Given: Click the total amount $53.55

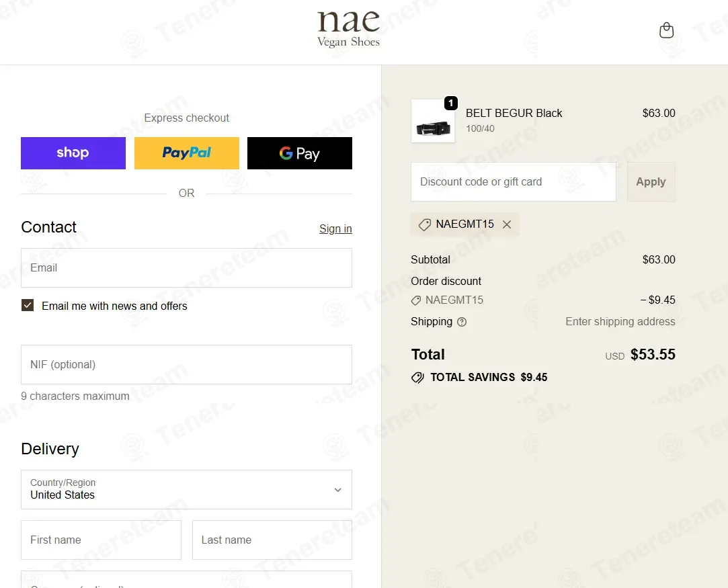Looking at the screenshot, I should pos(653,355).
